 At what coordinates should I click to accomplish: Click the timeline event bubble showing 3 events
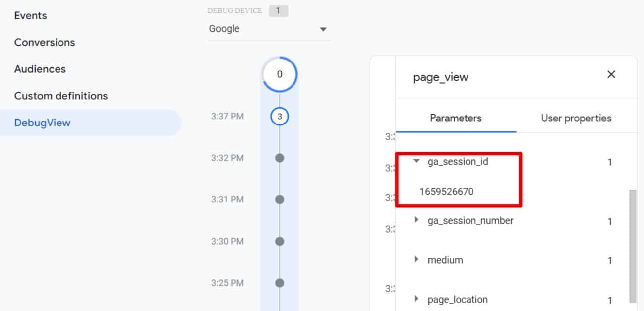pos(279,116)
